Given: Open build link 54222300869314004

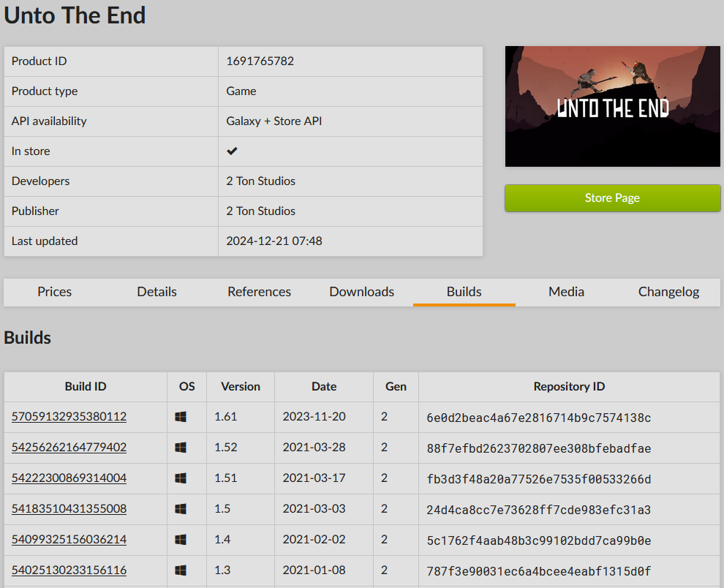Looking at the screenshot, I should click(x=69, y=478).
